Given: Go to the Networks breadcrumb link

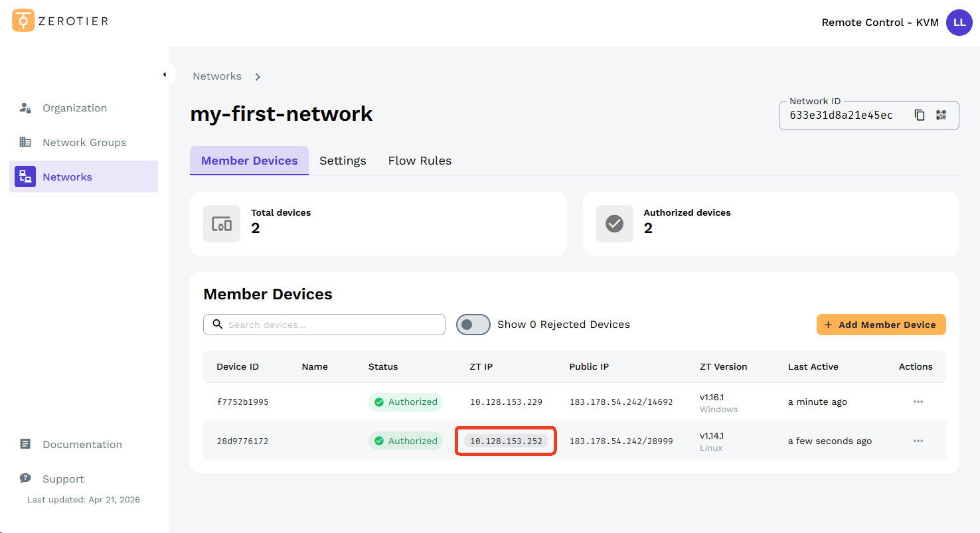Looking at the screenshot, I should click(x=217, y=76).
